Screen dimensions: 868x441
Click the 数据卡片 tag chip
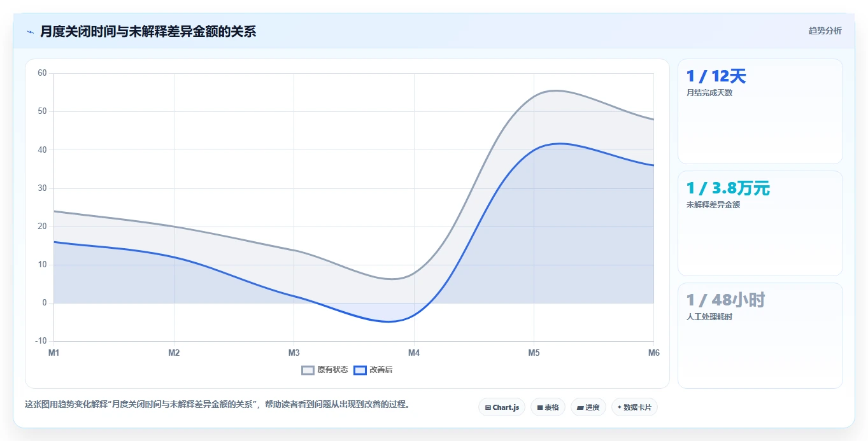634,407
